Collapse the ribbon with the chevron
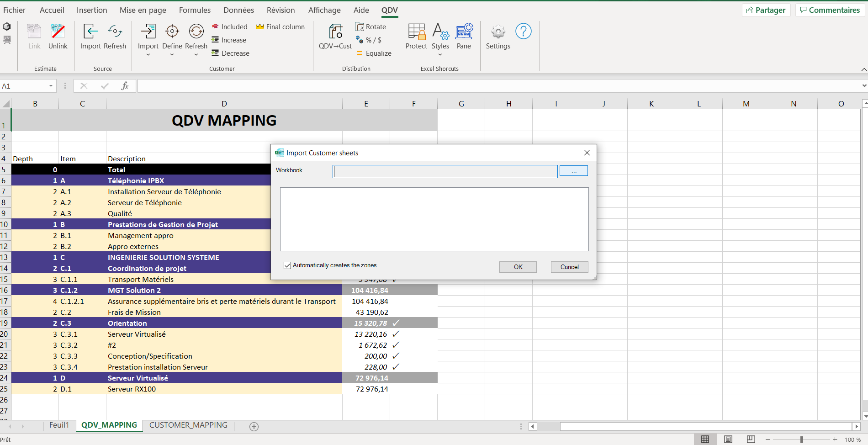Viewport: 868px width, 445px height. [864, 69]
